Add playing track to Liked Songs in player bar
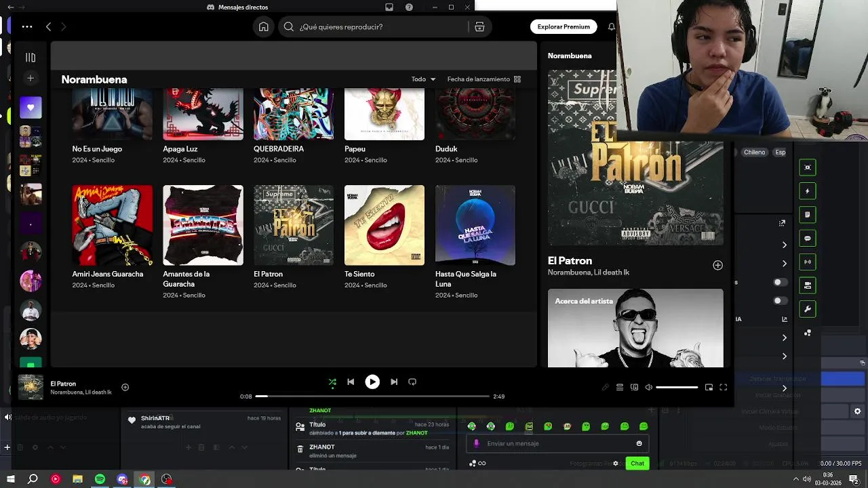The image size is (868, 488). pyautogui.click(x=125, y=387)
